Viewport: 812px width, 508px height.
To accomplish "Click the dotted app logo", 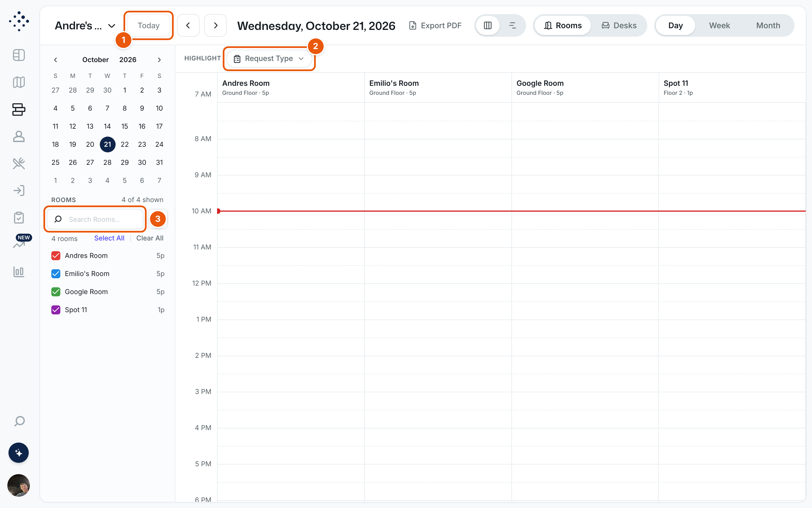I will (x=19, y=21).
